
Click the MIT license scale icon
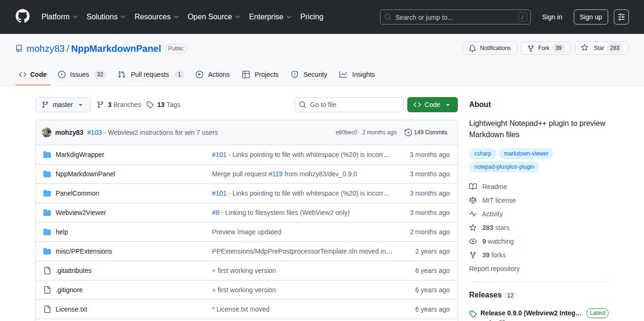point(473,200)
